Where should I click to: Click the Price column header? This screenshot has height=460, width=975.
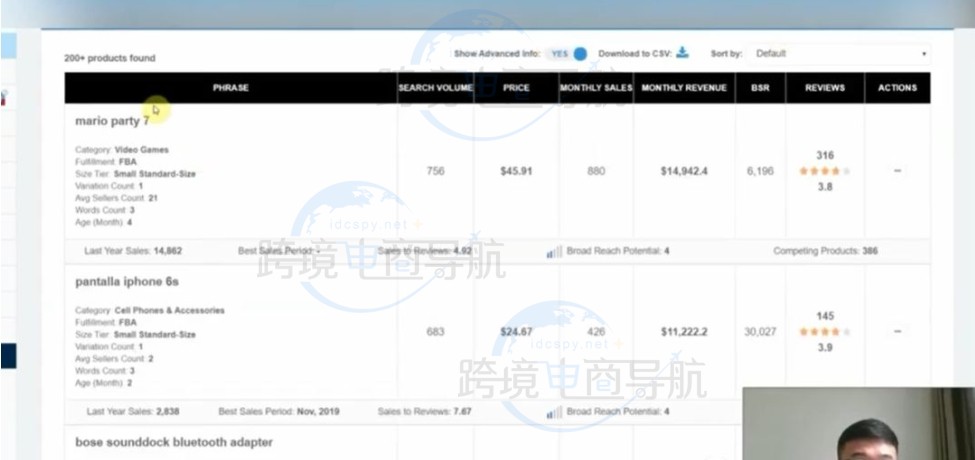pos(516,88)
